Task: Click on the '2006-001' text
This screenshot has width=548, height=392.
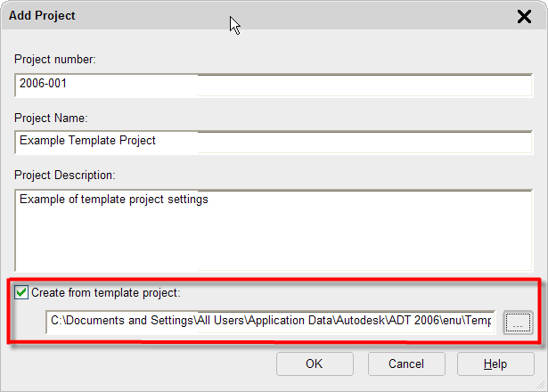Action: [x=44, y=85]
